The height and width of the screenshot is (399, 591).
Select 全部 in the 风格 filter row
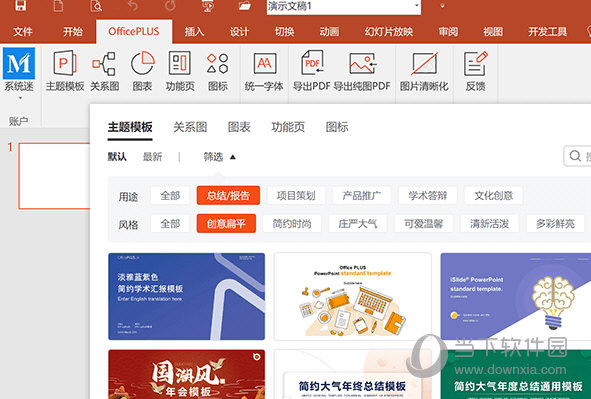(170, 224)
